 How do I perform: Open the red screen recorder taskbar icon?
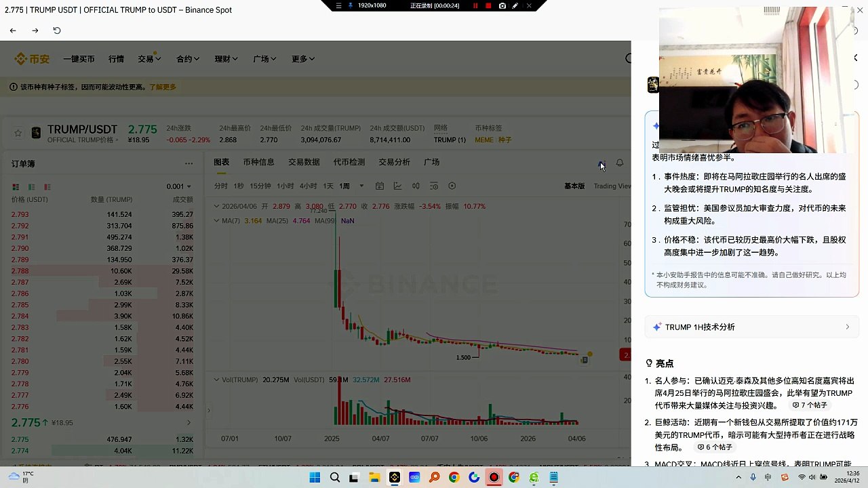494,477
